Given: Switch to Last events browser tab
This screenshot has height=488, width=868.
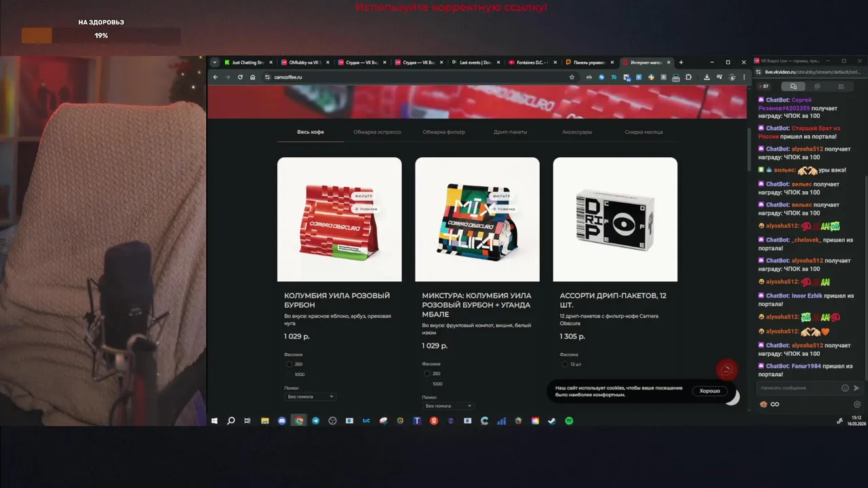Looking at the screenshot, I should [x=476, y=62].
